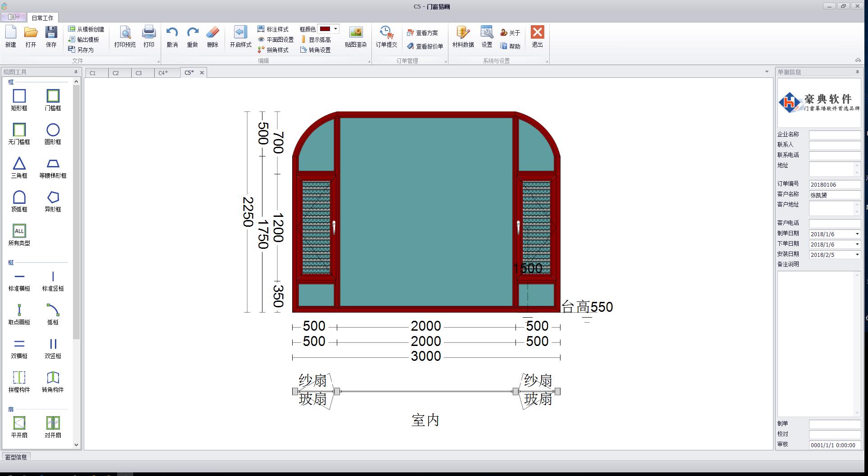Screen dimensions: 868x476
Task: Expand the 安装日期 date dropdown
Action: tap(857, 255)
